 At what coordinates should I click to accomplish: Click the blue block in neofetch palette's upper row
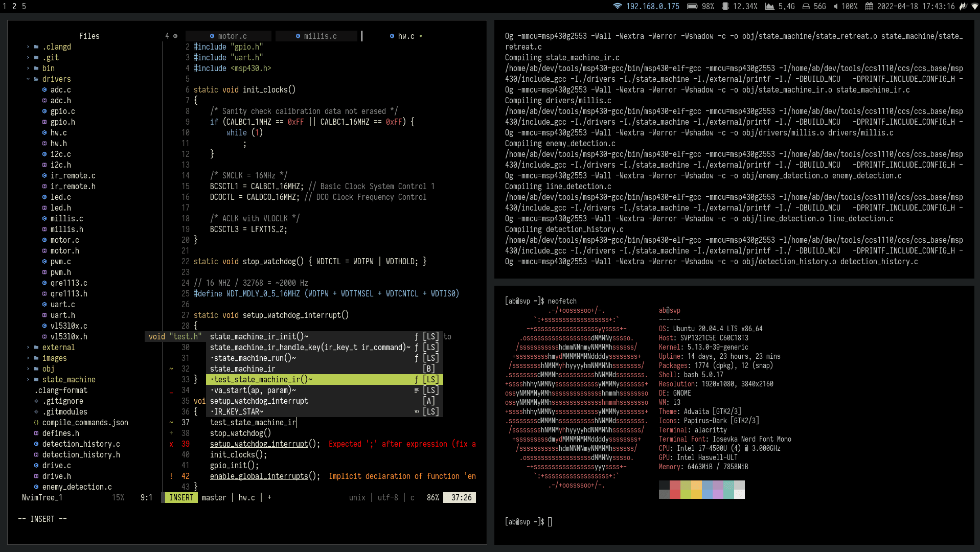[x=707, y=485]
